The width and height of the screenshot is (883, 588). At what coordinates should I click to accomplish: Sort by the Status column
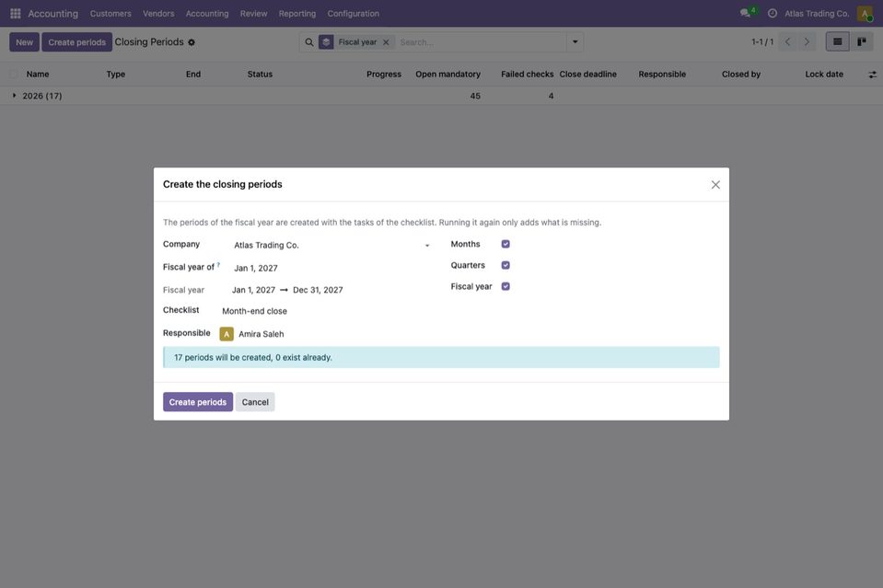tap(260, 75)
